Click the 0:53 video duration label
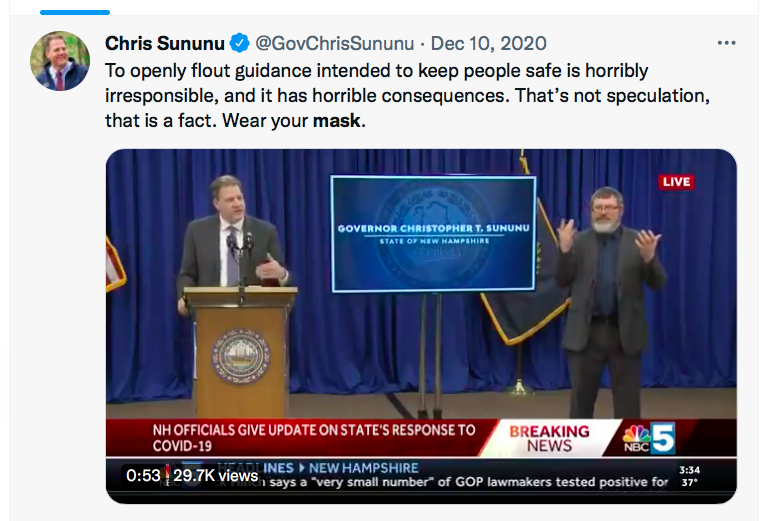Image resolution: width=783 pixels, height=521 pixels. 144,476
